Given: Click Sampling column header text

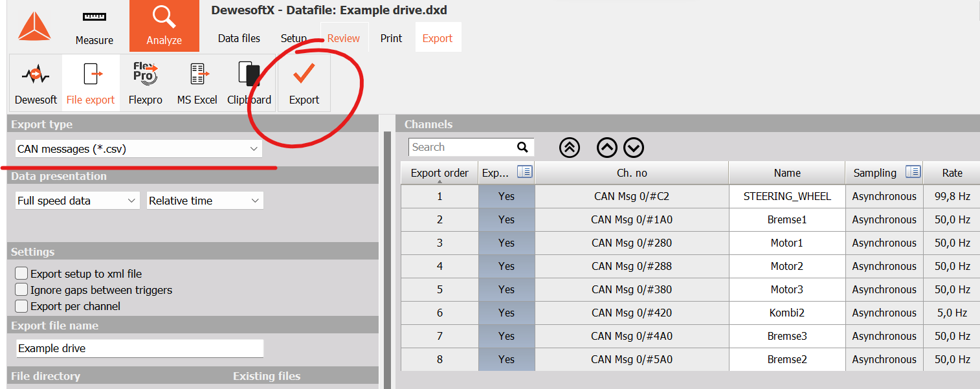Looking at the screenshot, I should pyautogui.click(x=874, y=173).
